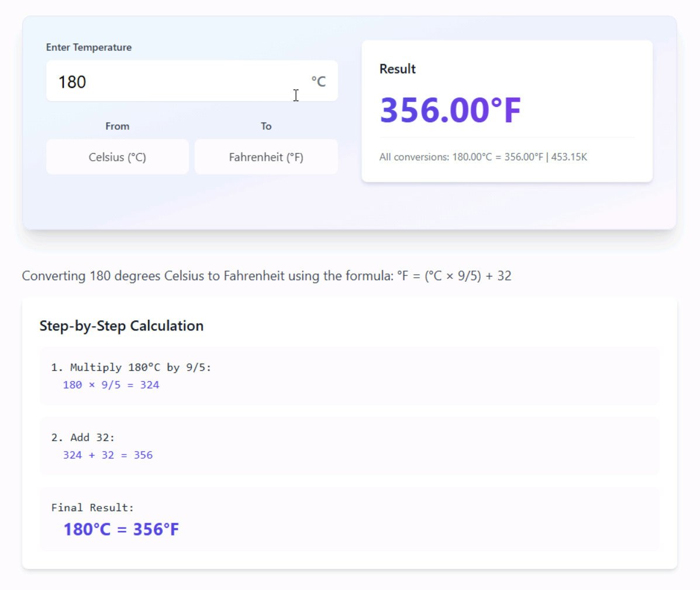
Task: Open the From unit selector showing Celsius (°C)
Action: [117, 157]
